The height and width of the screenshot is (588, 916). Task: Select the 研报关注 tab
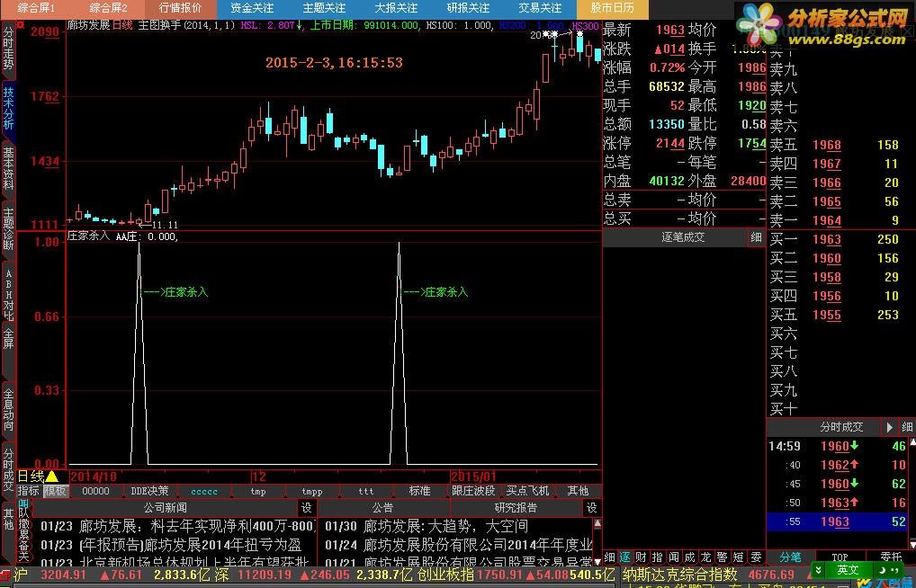(x=469, y=8)
